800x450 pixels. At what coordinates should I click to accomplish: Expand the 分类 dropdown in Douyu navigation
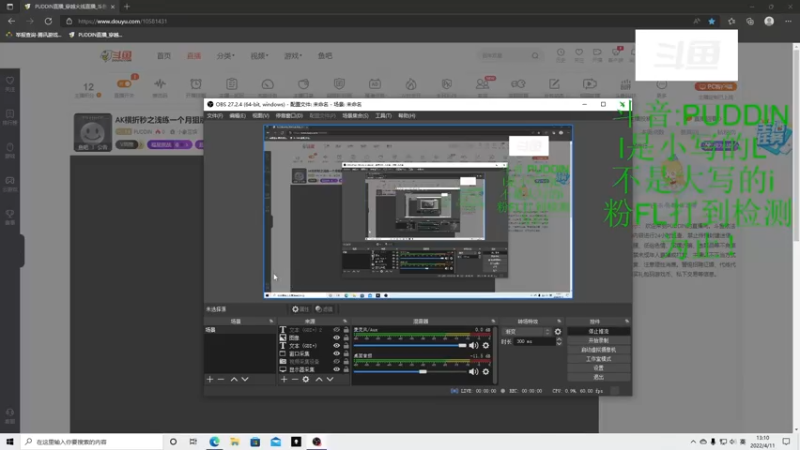(x=225, y=56)
